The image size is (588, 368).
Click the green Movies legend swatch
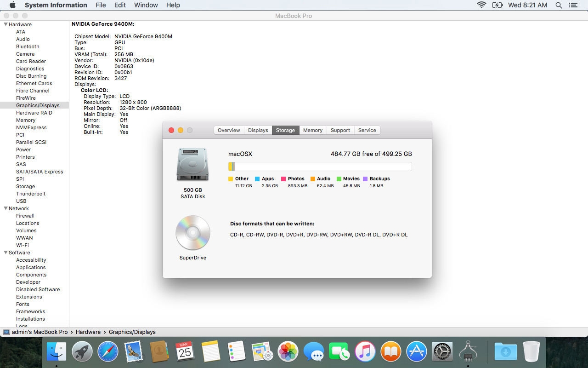click(x=339, y=179)
